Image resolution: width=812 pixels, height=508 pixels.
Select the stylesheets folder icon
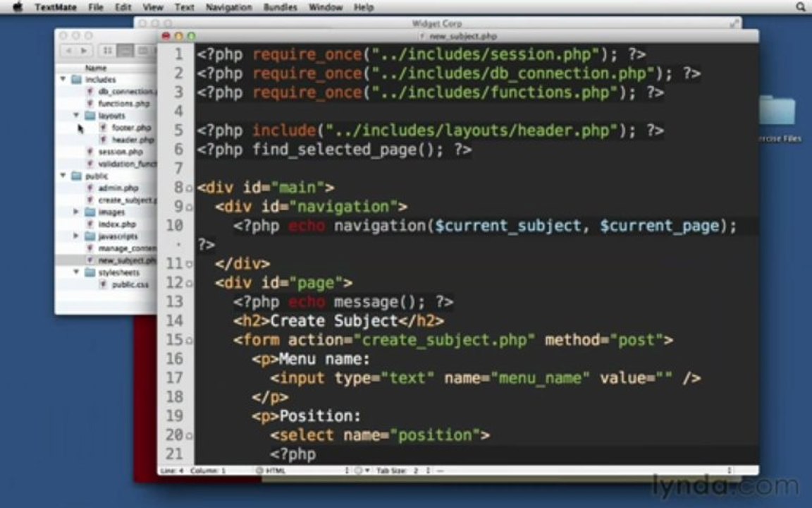(x=90, y=272)
